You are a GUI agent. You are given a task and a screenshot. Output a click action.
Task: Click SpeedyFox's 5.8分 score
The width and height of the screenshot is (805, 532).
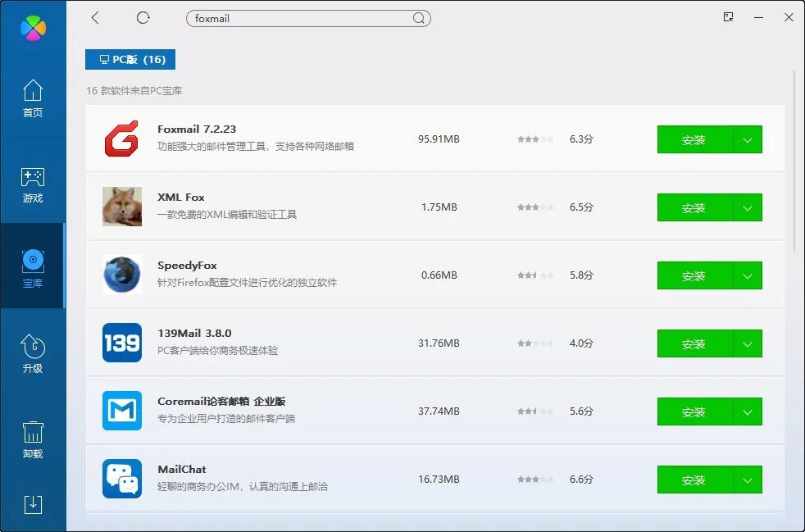click(581, 275)
